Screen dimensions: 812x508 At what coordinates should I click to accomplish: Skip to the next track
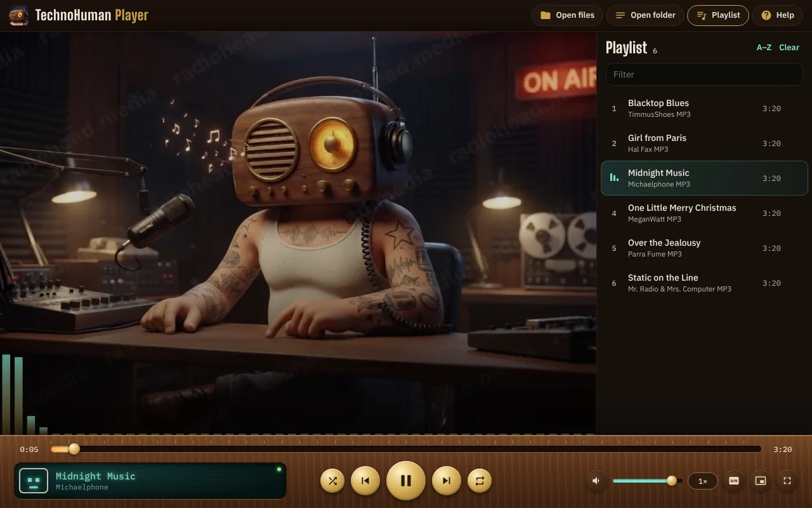tap(447, 481)
